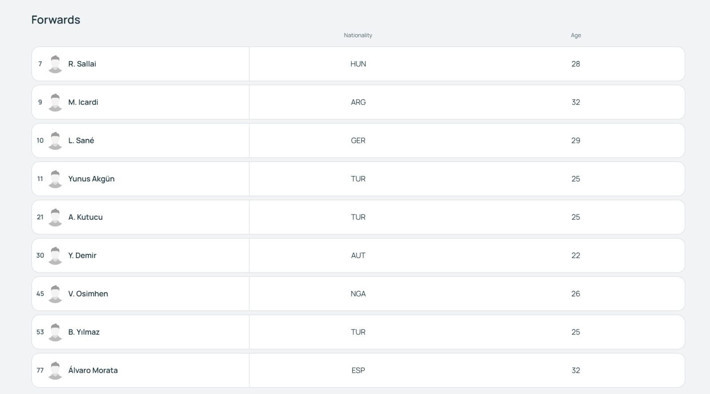Viewport: 710px width, 394px height.
Task: Click R. Sallai's player avatar icon
Action: click(x=55, y=64)
